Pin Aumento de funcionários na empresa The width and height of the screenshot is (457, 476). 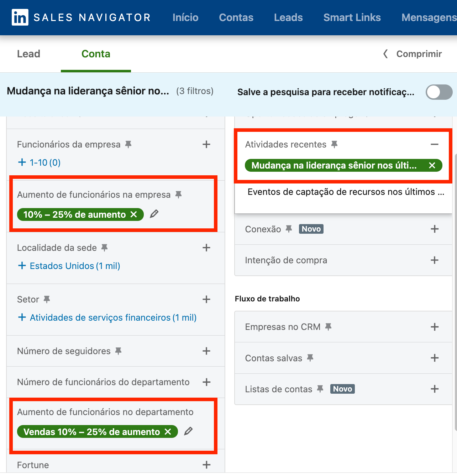(x=179, y=195)
